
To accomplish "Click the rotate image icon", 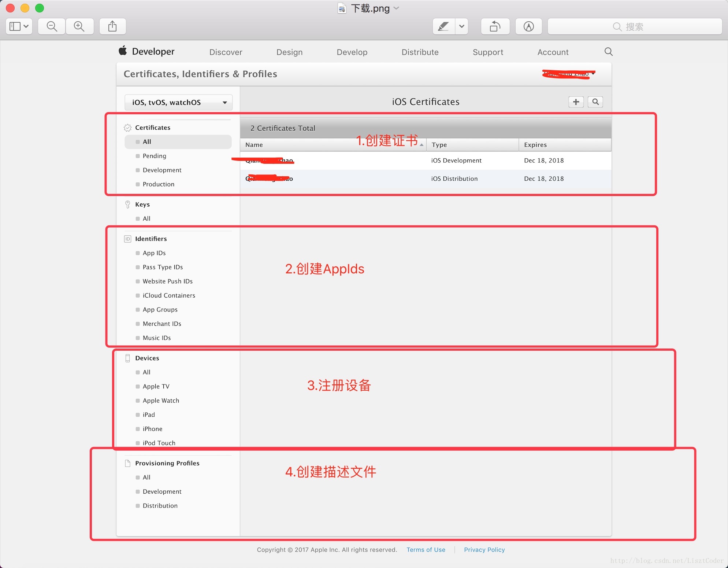I will (495, 26).
